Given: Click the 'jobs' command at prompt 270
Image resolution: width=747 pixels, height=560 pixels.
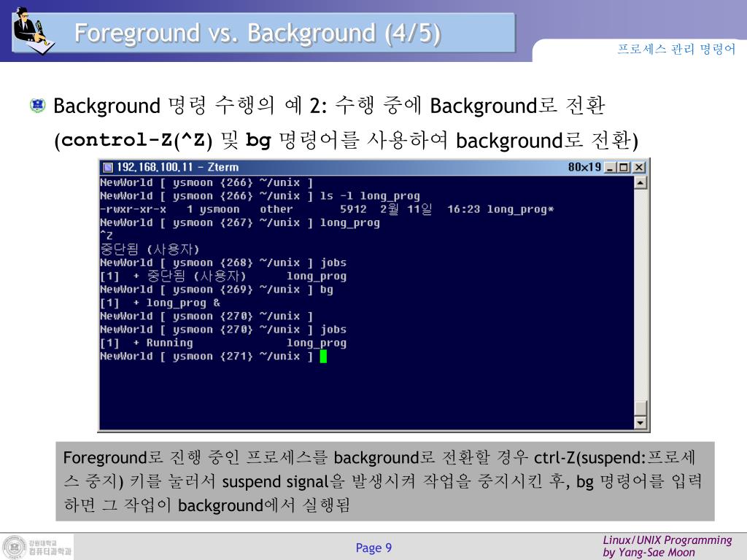Looking at the screenshot, I should pyautogui.click(x=333, y=329).
